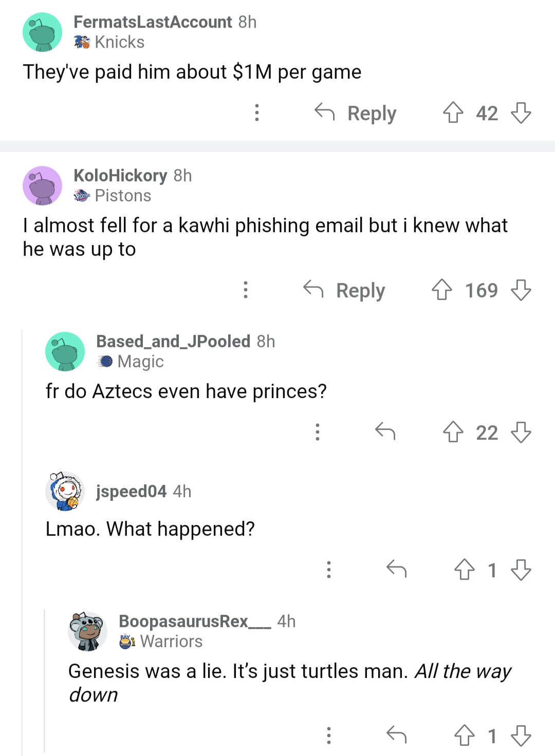
Task: Open the overflow menu on FermatsLastAccount's comment
Action: tap(256, 113)
